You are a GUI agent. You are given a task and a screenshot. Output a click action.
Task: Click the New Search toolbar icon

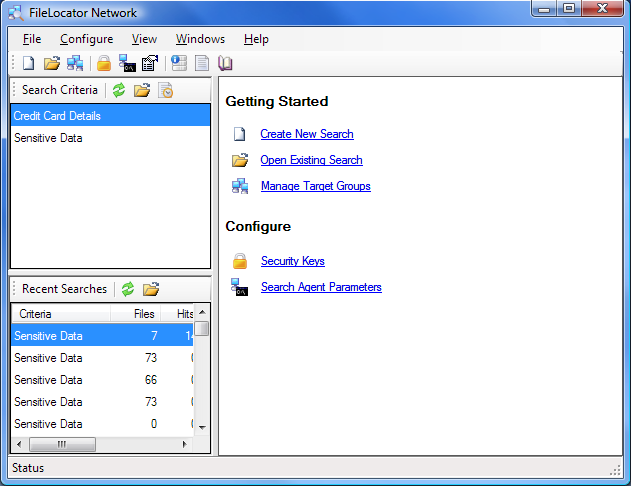[x=29, y=64]
